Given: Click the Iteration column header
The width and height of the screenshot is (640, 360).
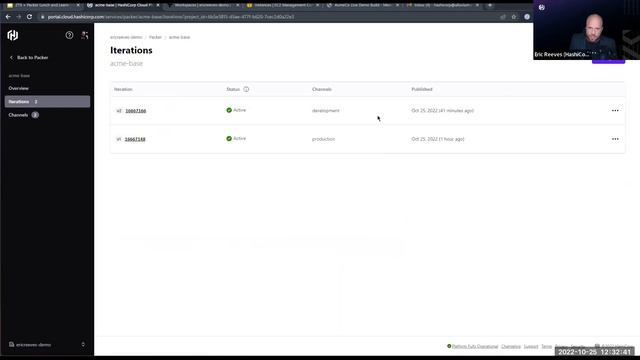Looking at the screenshot, I should click(x=123, y=89).
